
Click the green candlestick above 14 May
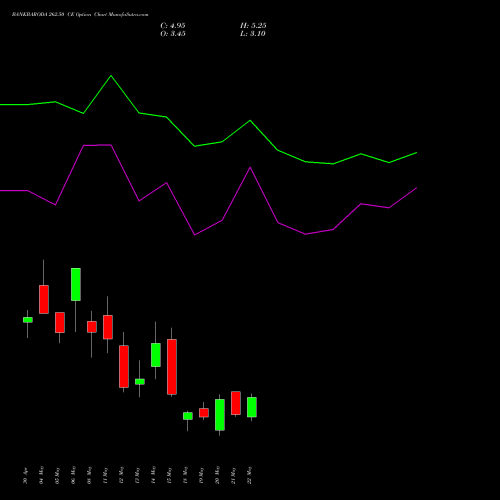tap(156, 355)
